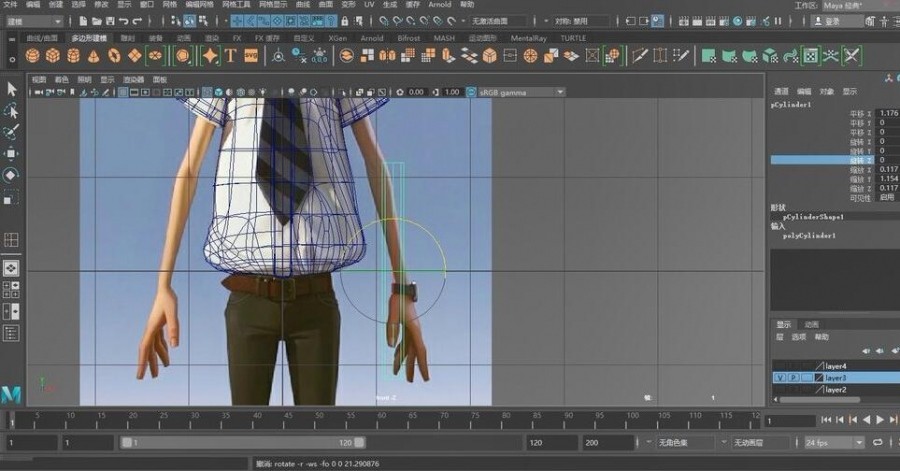
Task: Select the Rotate tool in the toolbox
Action: pyautogui.click(x=11, y=175)
